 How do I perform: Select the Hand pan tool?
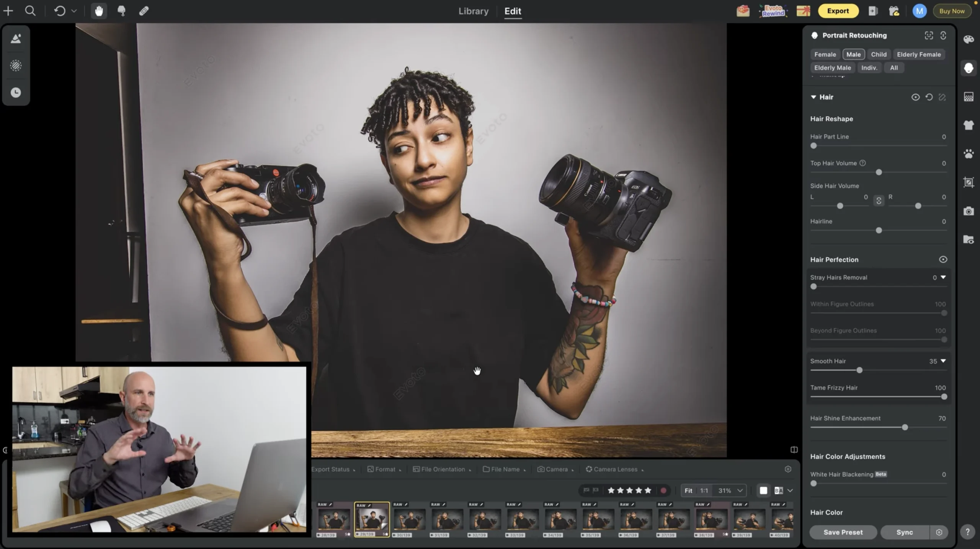99,11
